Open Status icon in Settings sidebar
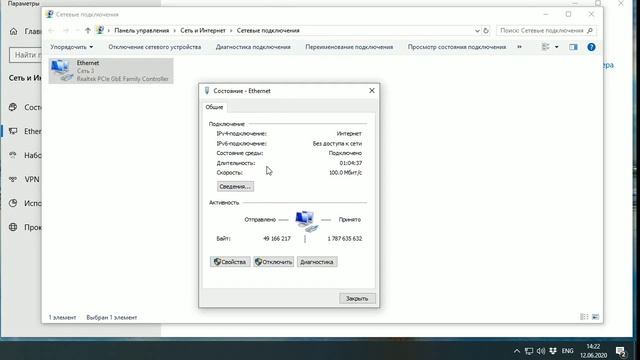Image resolution: width=640 pixels, height=360 pixels. coord(13,107)
